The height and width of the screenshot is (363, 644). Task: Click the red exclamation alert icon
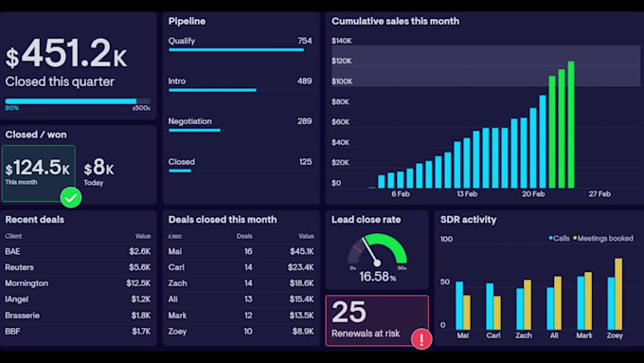[x=421, y=339]
